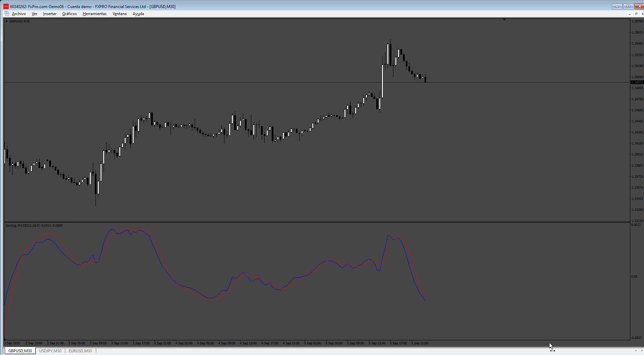Switch to the EURUSD,M30 chart tab
This screenshot has height=355, width=644.
pos(80,351)
